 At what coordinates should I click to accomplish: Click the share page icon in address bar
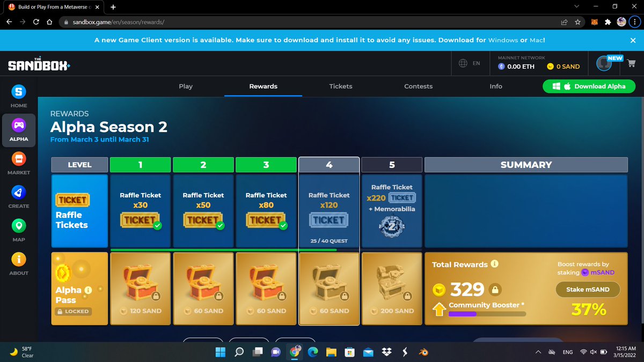tap(565, 22)
